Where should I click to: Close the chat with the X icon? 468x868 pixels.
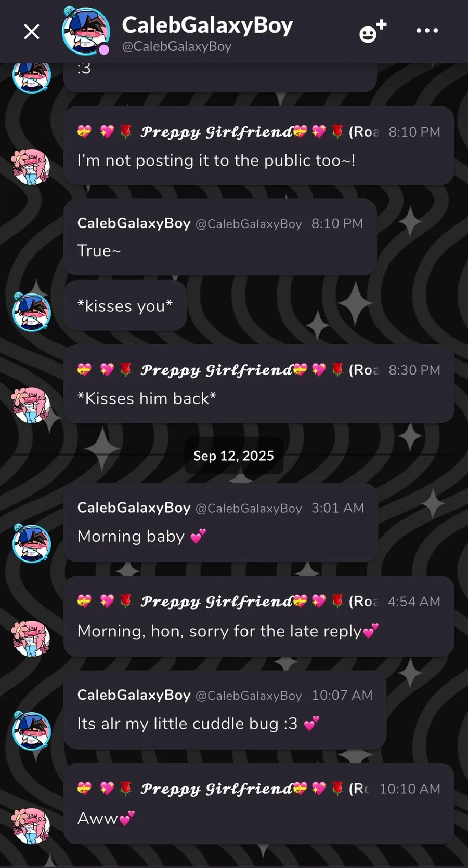[x=32, y=32]
